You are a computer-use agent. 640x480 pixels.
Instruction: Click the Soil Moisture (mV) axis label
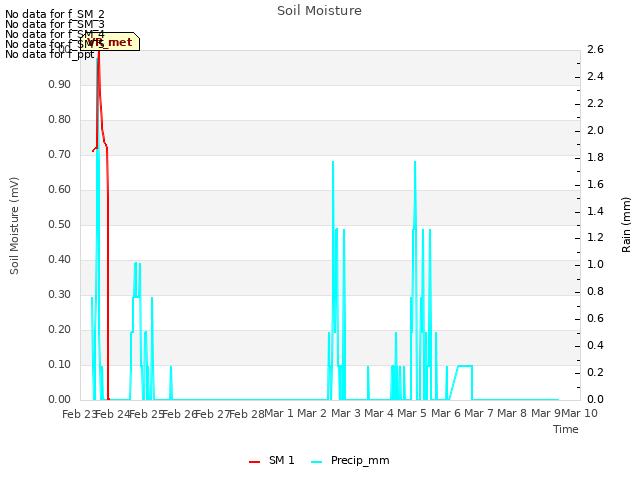[x=14, y=226]
